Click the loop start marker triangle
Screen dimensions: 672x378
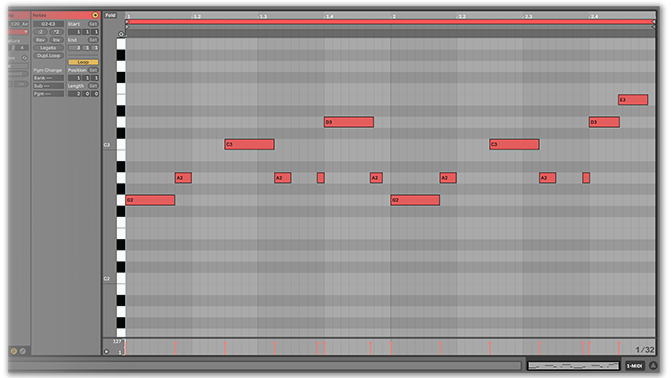point(127,21)
